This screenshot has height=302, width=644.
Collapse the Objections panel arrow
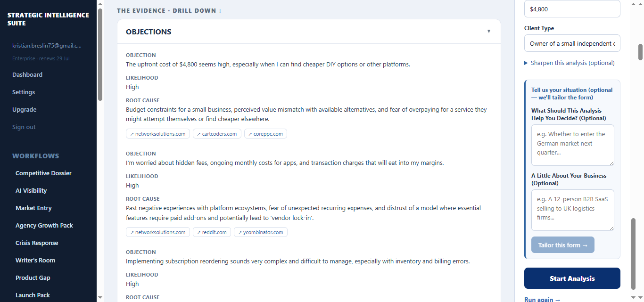click(489, 32)
